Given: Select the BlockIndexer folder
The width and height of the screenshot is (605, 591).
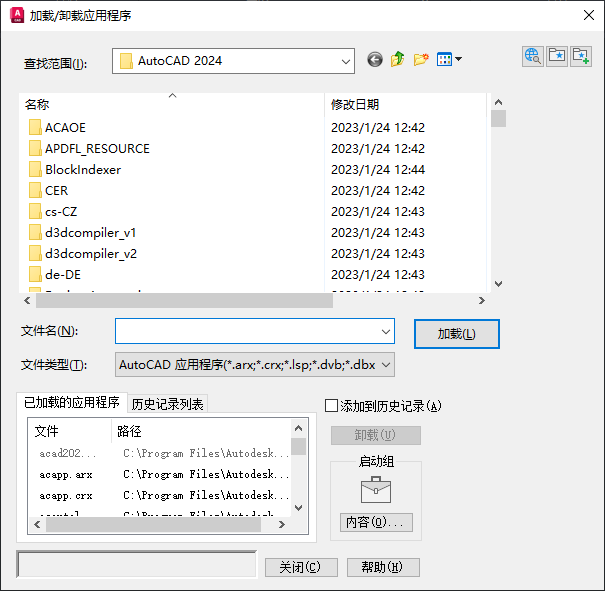Looking at the screenshot, I should click(x=75, y=169).
